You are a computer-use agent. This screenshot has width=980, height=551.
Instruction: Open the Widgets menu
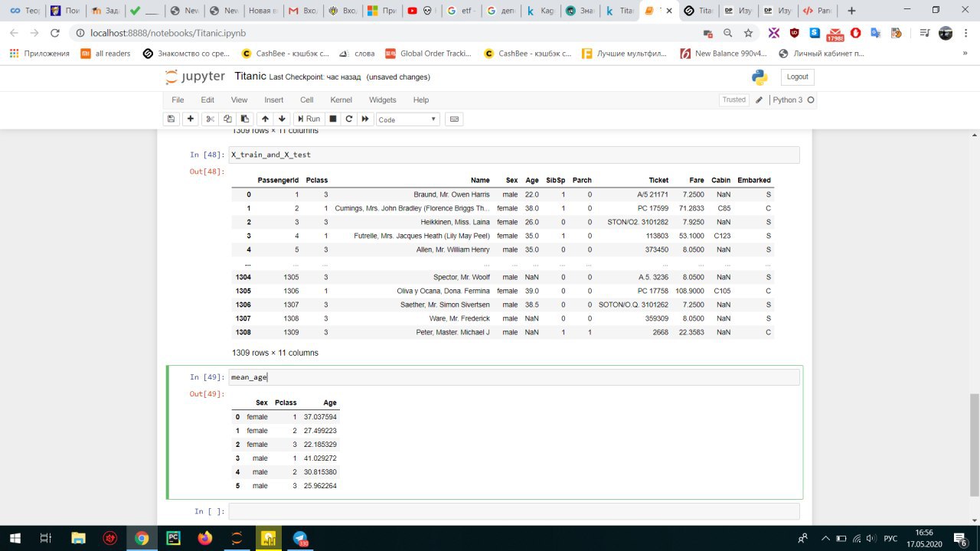(382, 99)
